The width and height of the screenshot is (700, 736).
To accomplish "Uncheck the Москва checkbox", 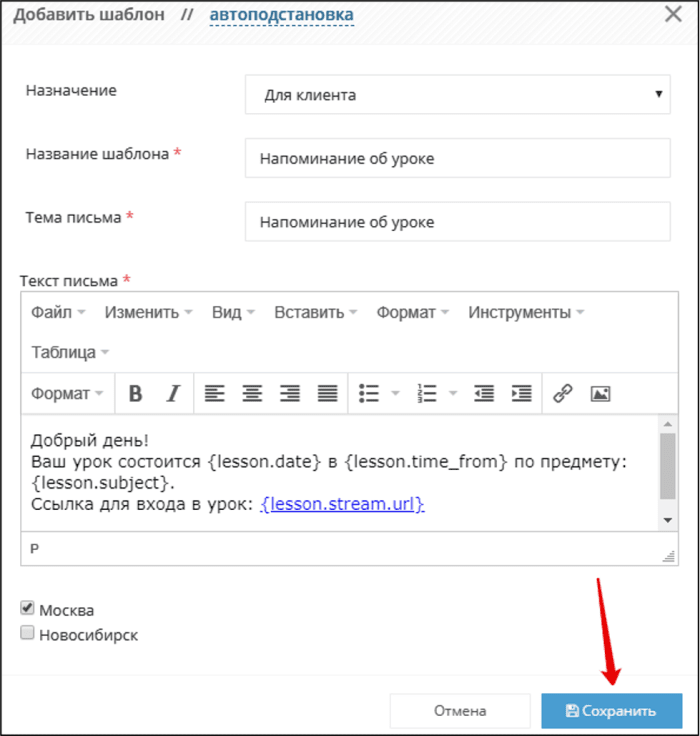I will pos(27,608).
